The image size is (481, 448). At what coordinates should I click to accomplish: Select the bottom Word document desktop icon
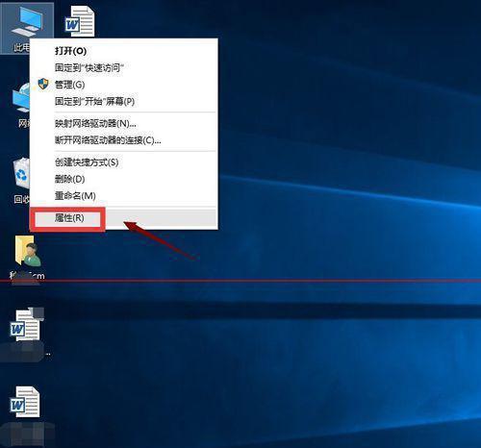[25, 402]
